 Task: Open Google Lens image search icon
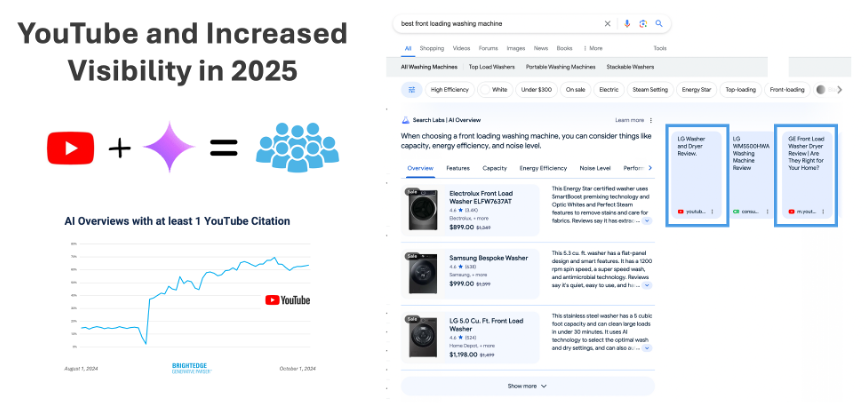point(644,23)
